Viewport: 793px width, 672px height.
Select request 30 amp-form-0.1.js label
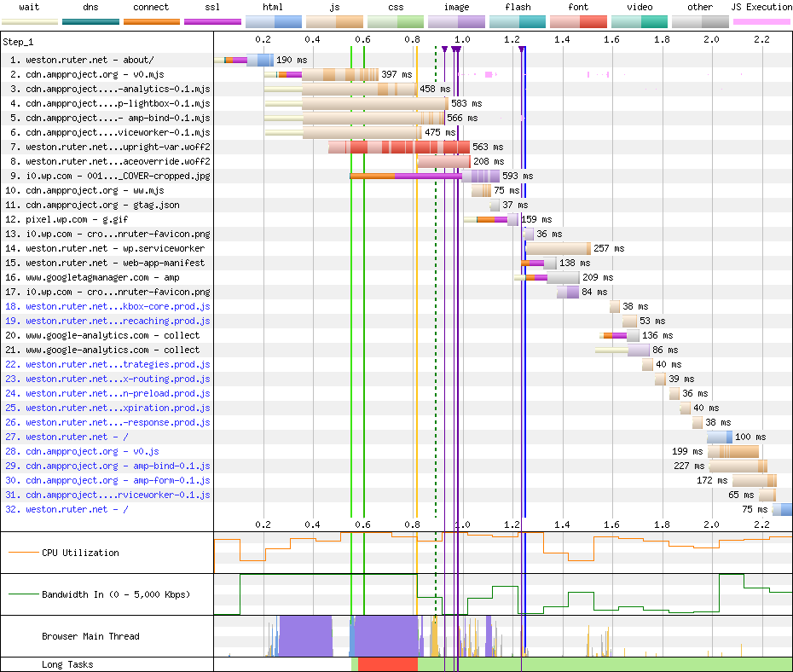118,480
